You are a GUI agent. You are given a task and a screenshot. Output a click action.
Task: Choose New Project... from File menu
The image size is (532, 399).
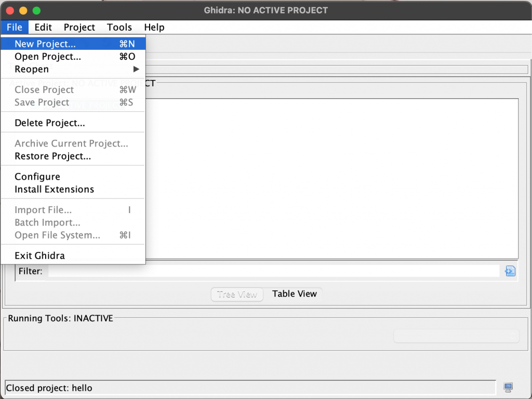(x=73, y=44)
